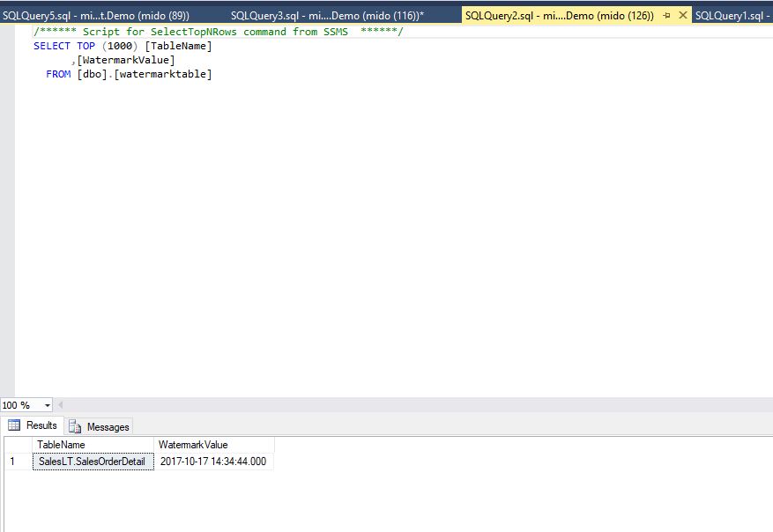Click the results grid top-left corner cell

19,445
